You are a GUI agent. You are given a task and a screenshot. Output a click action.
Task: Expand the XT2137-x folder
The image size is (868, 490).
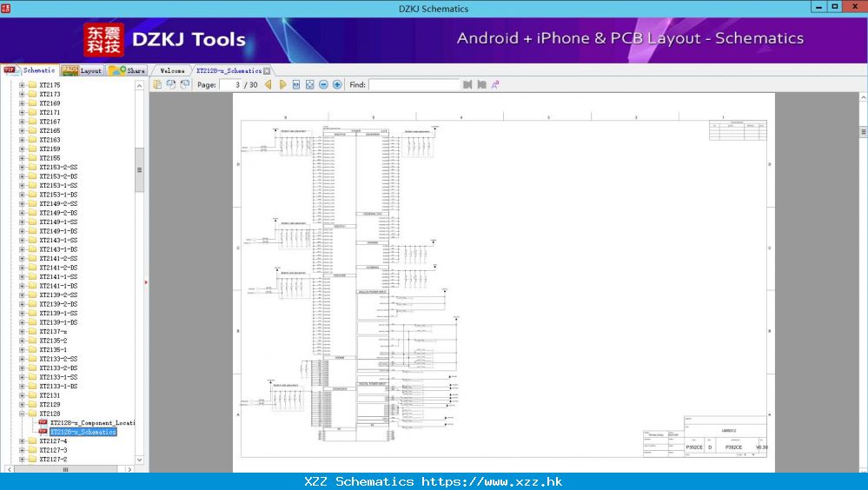click(22, 332)
